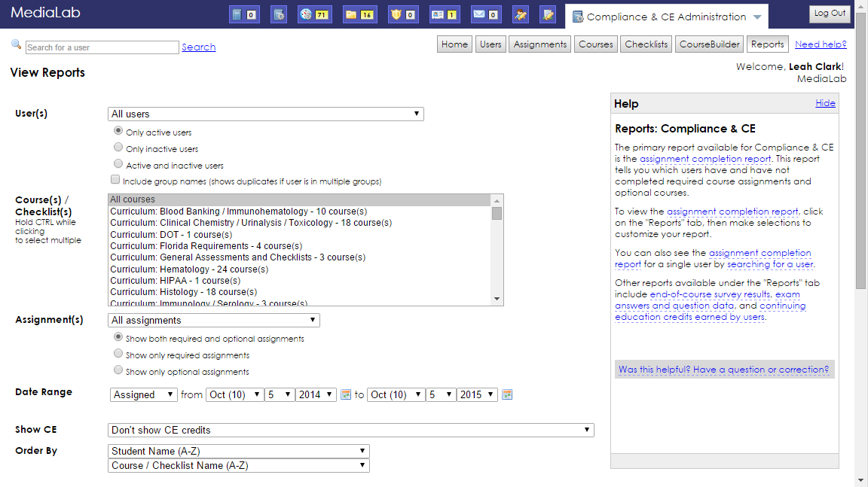This screenshot has width=868, height=487.
Task: Click the Log Out button
Action: [x=830, y=14]
